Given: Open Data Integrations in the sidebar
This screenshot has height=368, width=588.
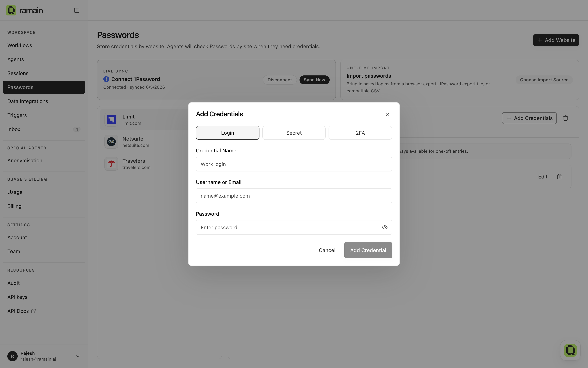Looking at the screenshot, I should pos(44,101).
